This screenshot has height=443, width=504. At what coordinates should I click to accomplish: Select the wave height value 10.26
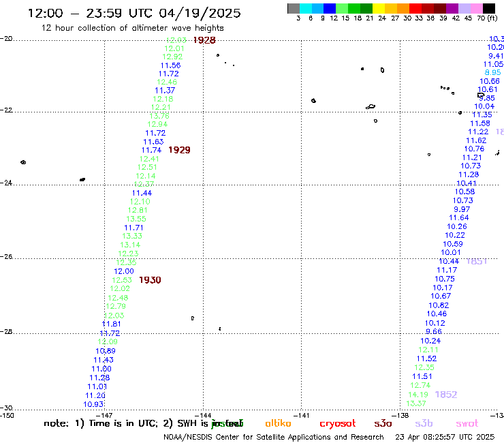[x=457, y=226]
